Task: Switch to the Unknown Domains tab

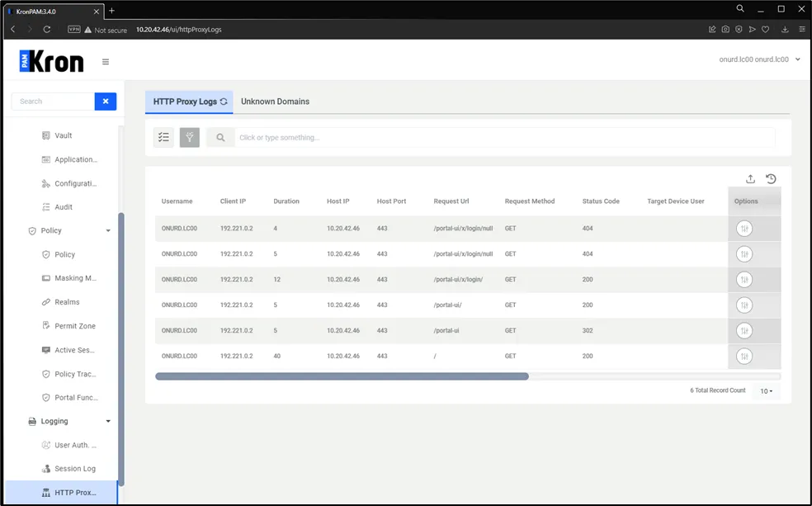Action: pos(275,102)
